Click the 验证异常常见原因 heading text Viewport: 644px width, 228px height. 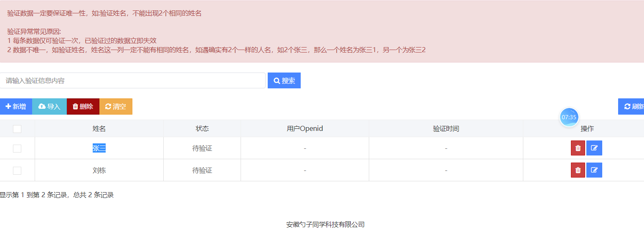34,32
